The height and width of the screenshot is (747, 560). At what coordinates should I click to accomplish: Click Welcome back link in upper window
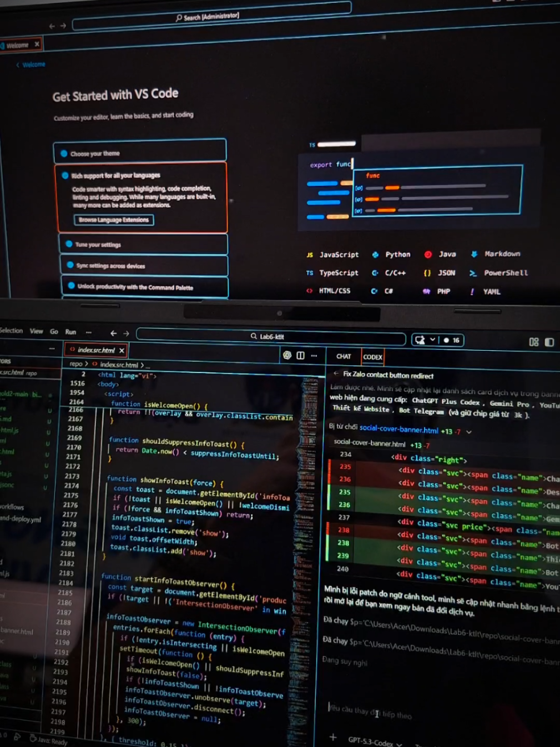coord(31,64)
